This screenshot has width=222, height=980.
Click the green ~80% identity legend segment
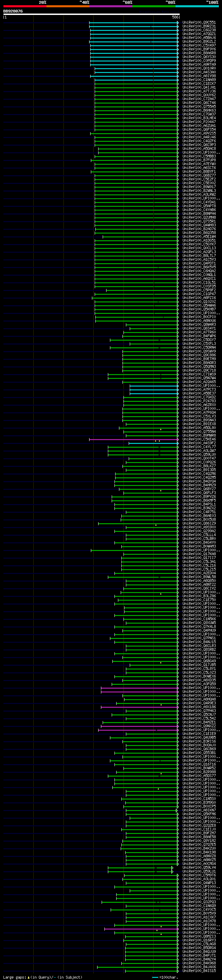[154, 6]
